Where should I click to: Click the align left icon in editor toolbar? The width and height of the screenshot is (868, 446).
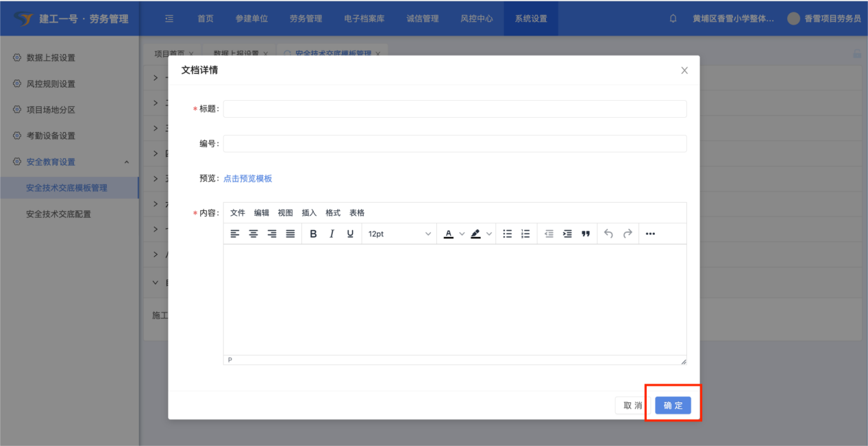click(x=235, y=234)
